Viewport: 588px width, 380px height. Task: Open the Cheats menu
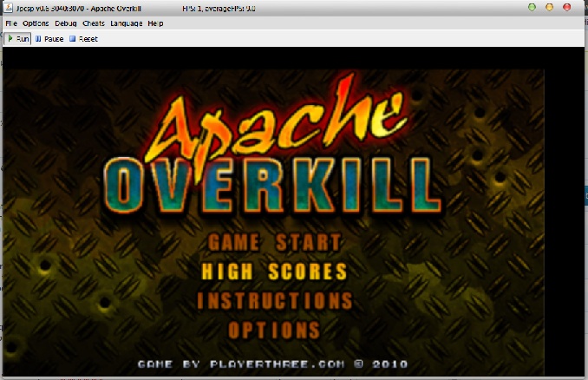point(94,23)
